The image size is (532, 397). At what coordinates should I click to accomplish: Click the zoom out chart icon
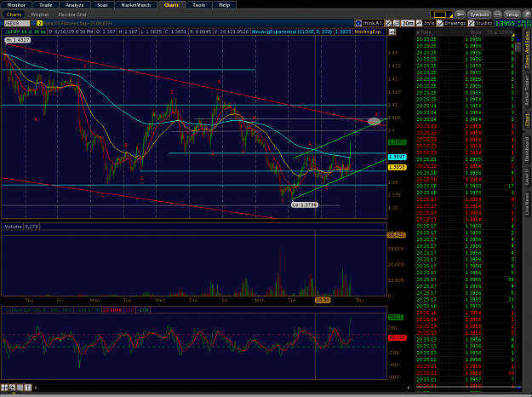click(x=388, y=23)
